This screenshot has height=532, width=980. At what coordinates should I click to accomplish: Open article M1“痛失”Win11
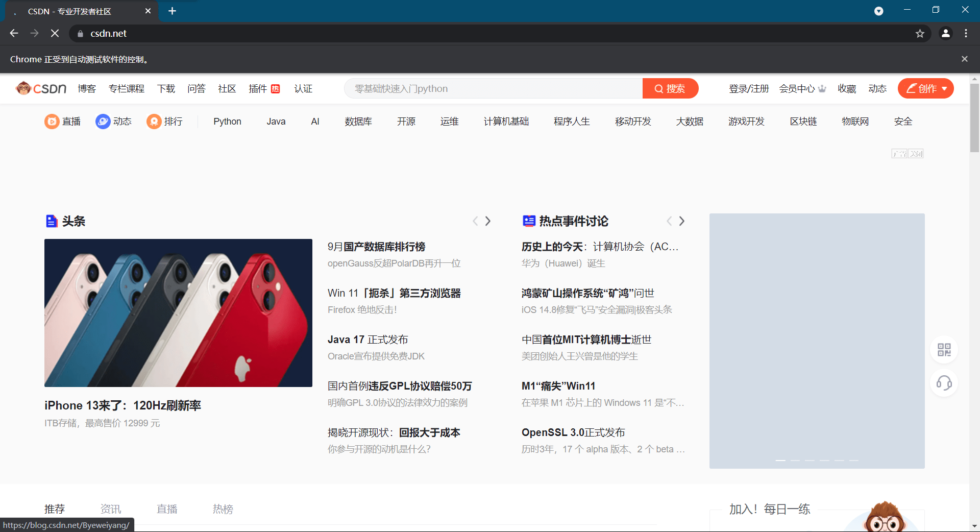[558, 386]
